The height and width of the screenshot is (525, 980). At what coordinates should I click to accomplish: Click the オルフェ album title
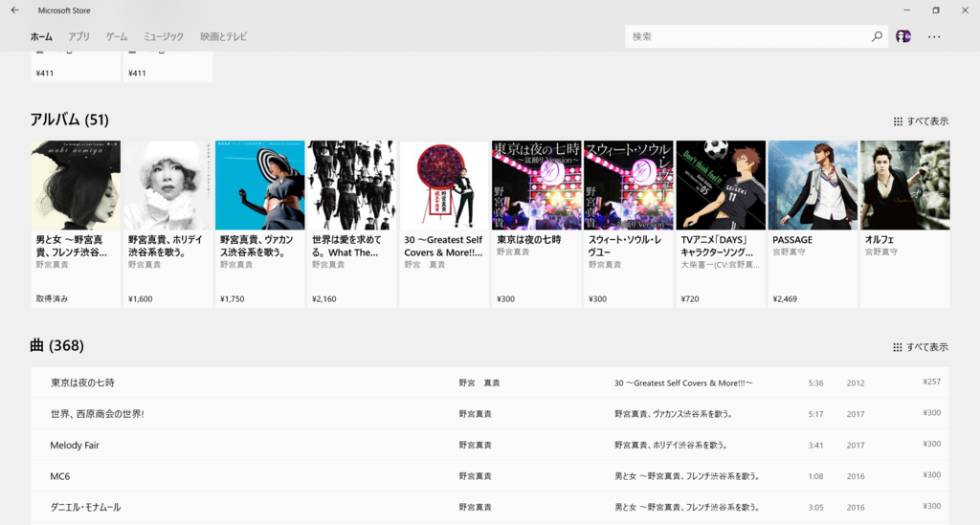coord(880,240)
